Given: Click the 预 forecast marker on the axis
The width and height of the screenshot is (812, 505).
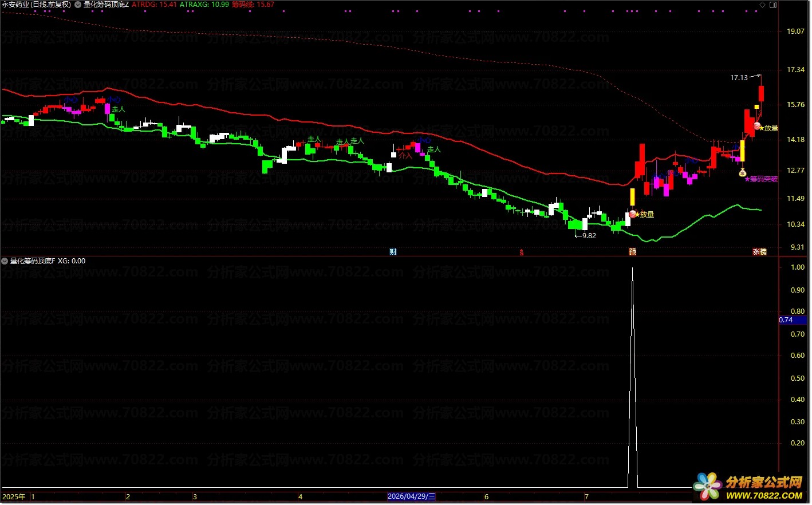Looking at the screenshot, I should [x=632, y=252].
